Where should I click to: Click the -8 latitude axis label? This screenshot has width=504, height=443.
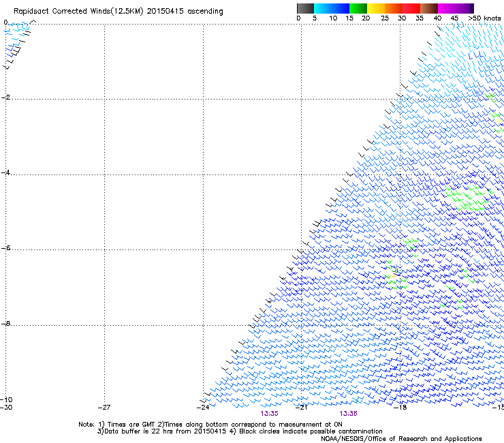[5, 324]
